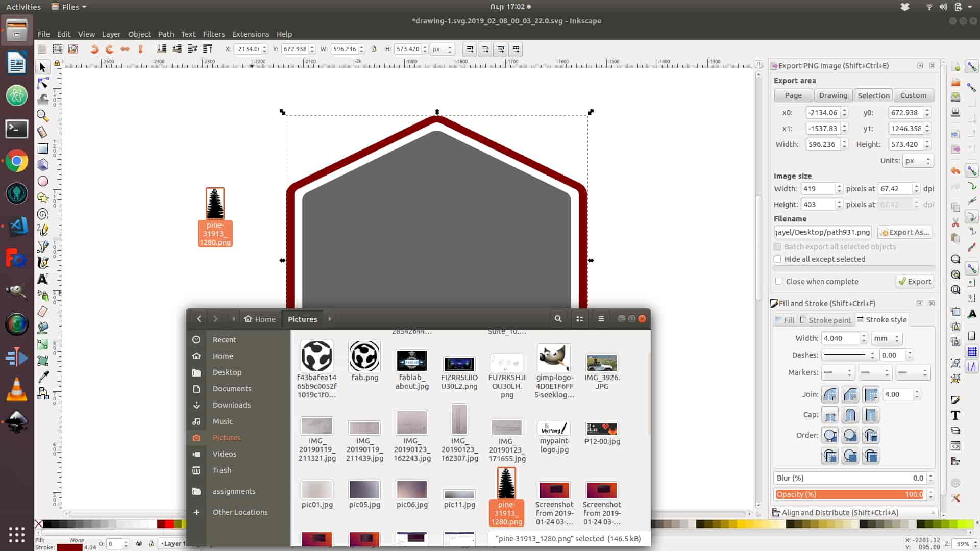Select the Drawing export area button

click(x=832, y=95)
